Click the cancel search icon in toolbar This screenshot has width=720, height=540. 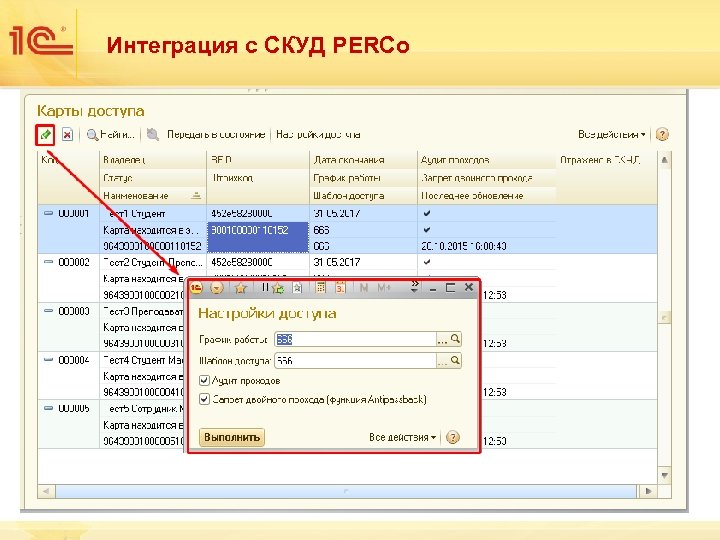click(x=152, y=135)
